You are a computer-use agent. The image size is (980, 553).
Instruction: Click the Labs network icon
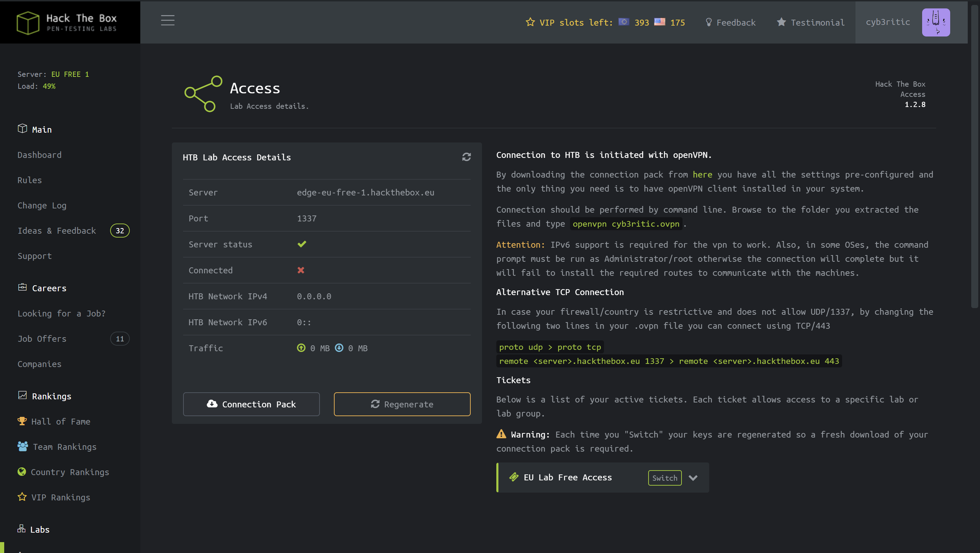pos(22,529)
